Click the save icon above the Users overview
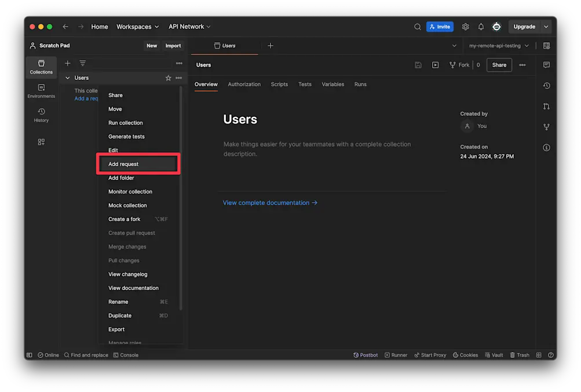This screenshot has width=581, height=392. [418, 64]
